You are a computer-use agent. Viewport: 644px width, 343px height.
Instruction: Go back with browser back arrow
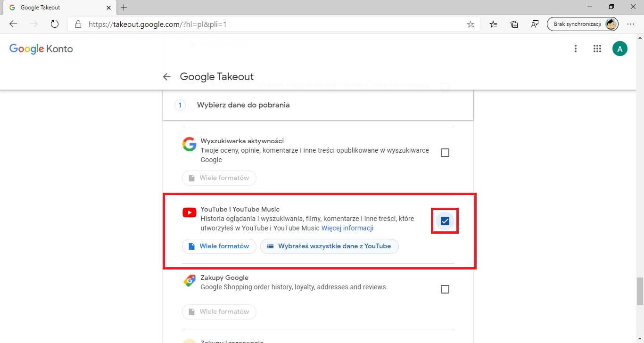pos(13,24)
